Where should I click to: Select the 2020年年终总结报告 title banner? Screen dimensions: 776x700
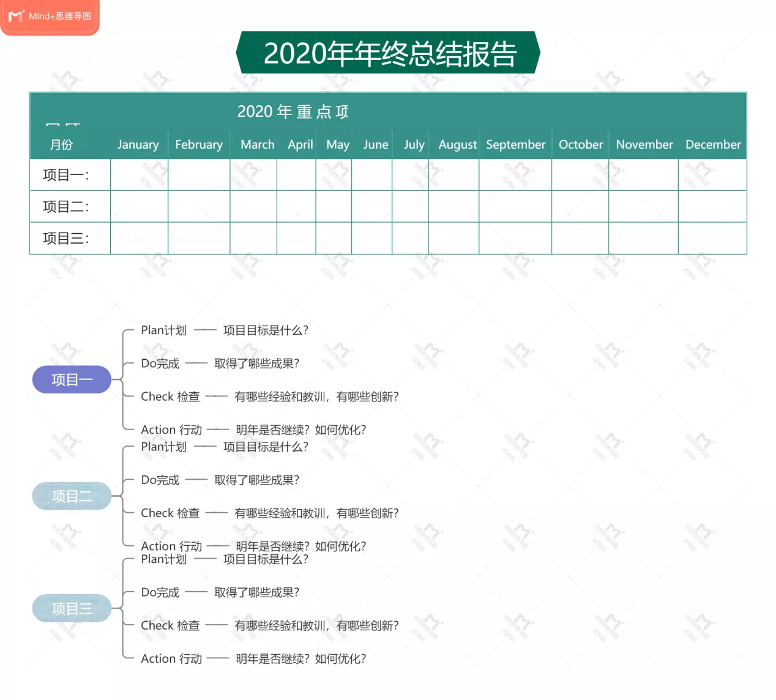pos(388,53)
